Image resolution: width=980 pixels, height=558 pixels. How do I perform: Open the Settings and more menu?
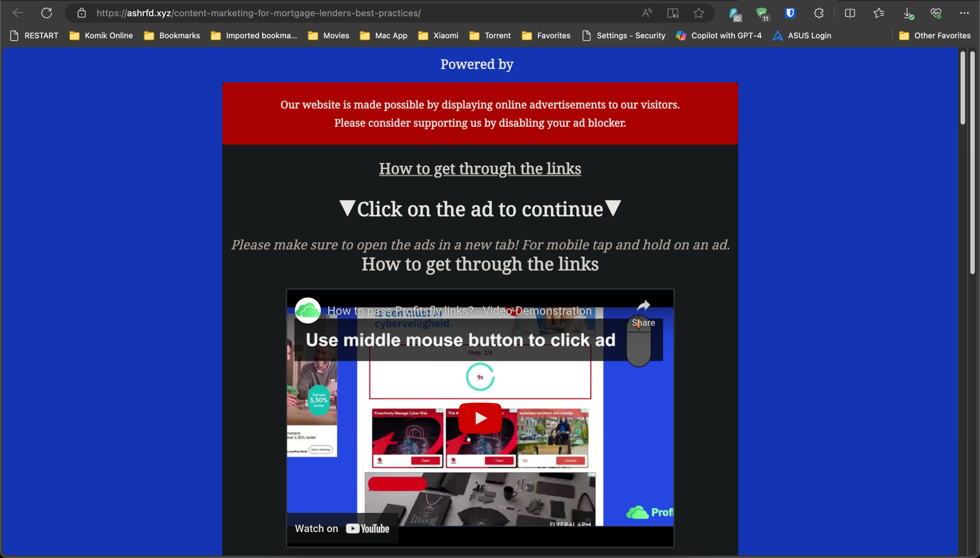click(x=964, y=13)
